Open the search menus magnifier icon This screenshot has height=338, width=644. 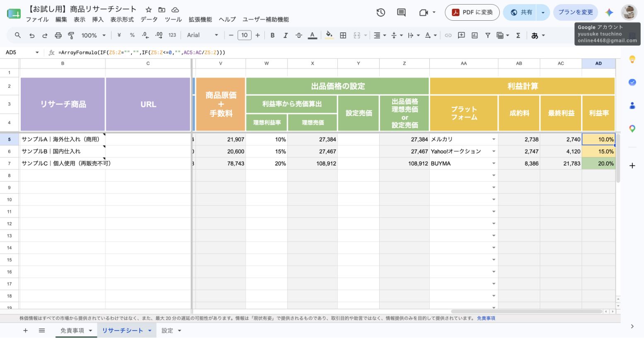pyautogui.click(x=18, y=35)
